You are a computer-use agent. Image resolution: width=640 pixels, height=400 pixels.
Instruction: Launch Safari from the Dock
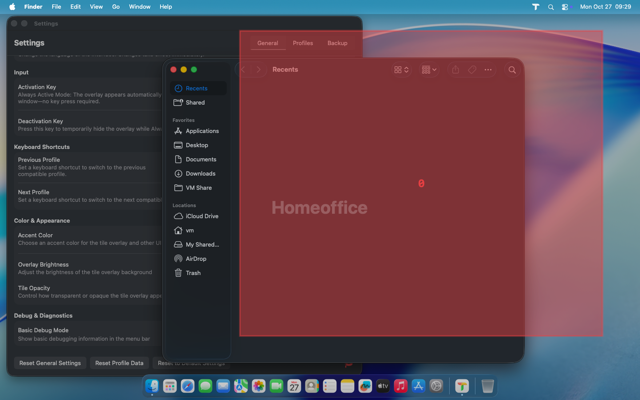[187, 386]
